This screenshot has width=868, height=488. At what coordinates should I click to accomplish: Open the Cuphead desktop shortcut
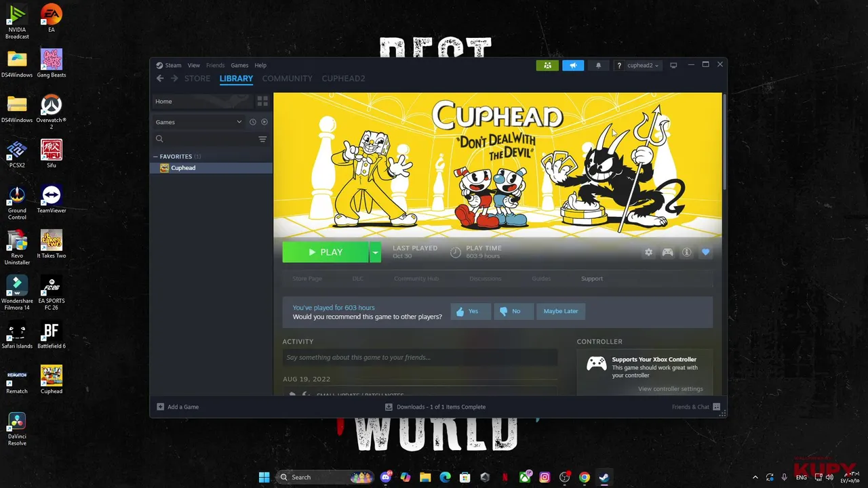pos(51,380)
